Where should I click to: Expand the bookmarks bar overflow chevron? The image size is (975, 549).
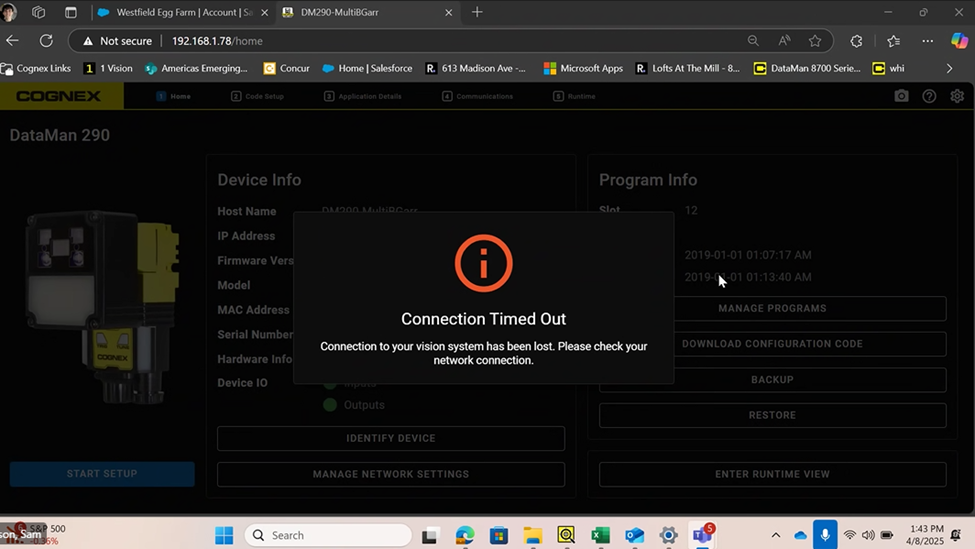pos(949,68)
